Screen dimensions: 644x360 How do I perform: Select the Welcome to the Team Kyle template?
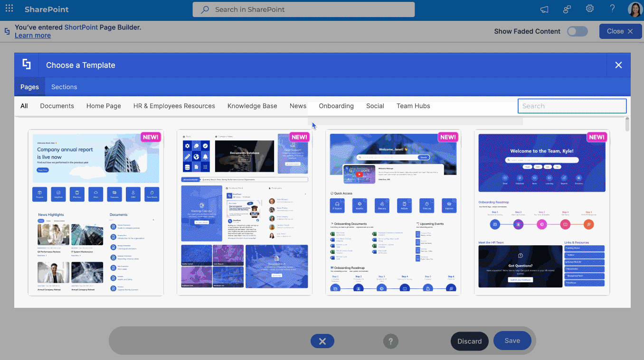click(x=541, y=212)
